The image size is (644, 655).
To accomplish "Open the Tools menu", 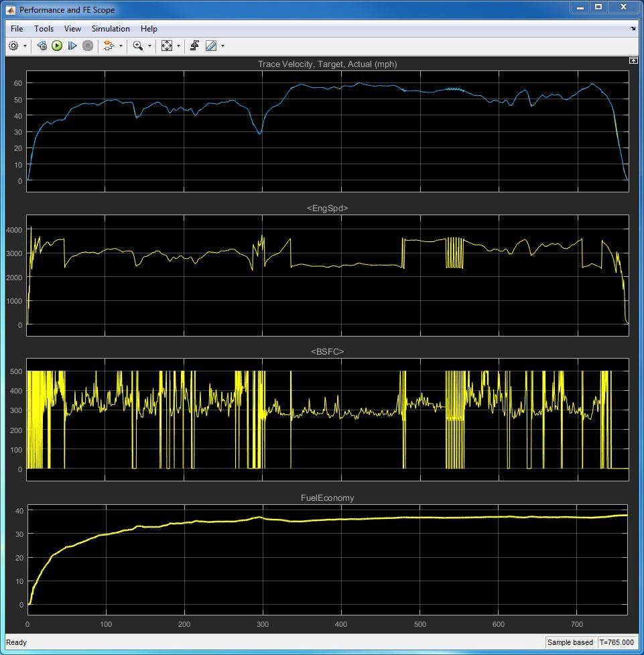I will click(x=44, y=29).
